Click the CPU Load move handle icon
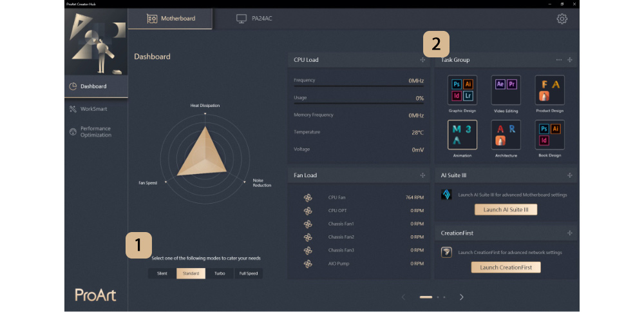This screenshot has width=644, height=312. click(x=422, y=60)
